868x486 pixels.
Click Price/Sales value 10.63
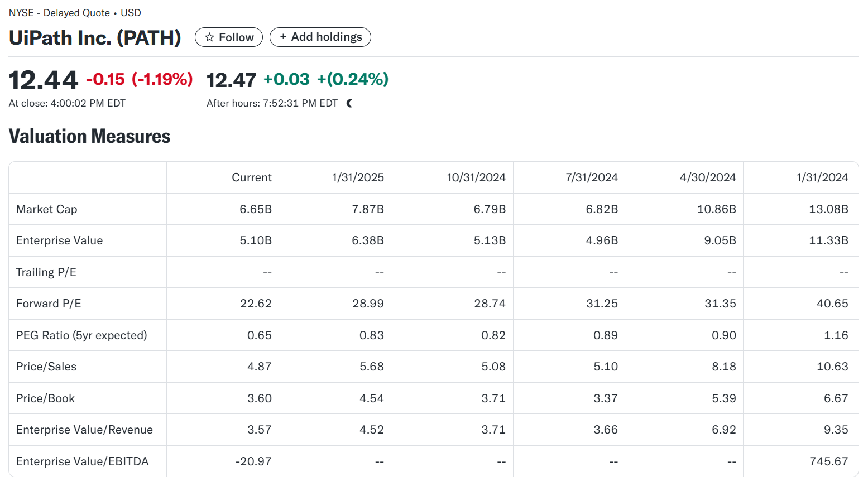click(x=832, y=367)
